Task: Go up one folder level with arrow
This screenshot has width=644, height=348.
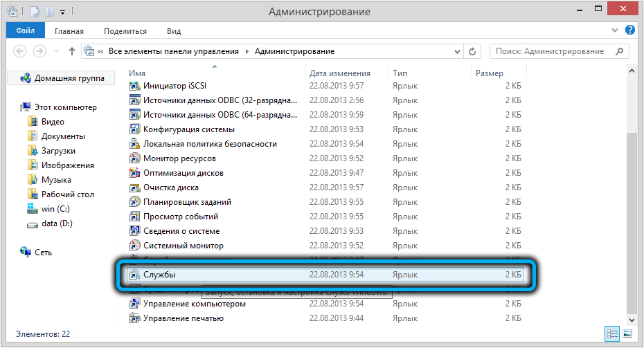Action: (x=72, y=51)
